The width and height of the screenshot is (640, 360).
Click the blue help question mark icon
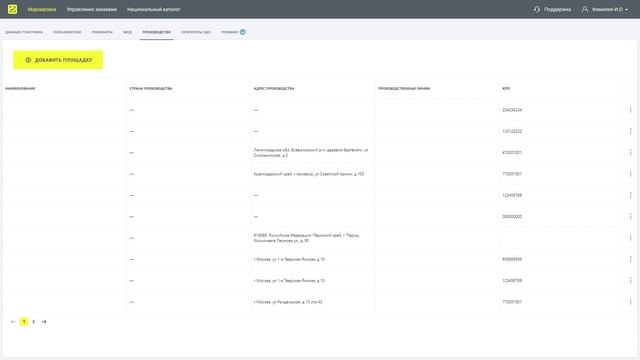tap(242, 32)
